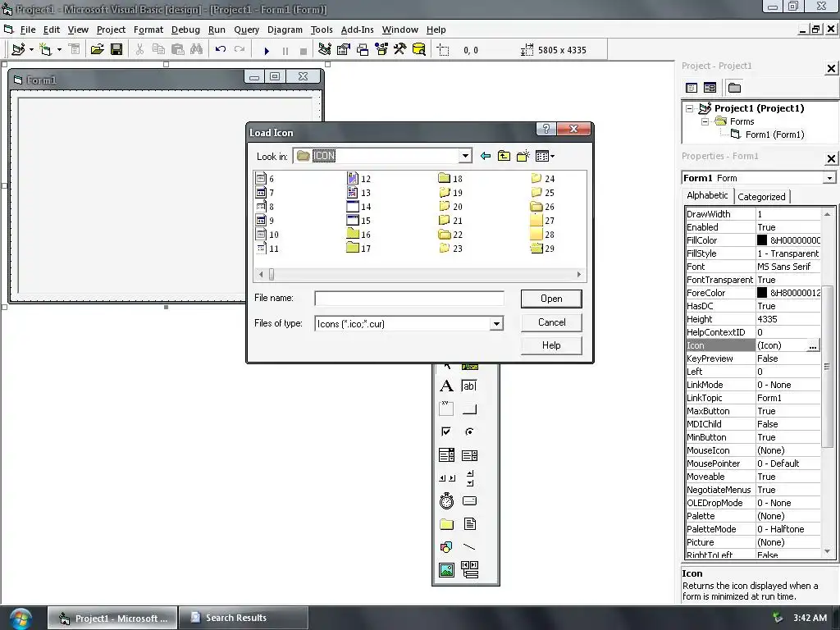Click the Undo toolbar arrow

[220, 49]
